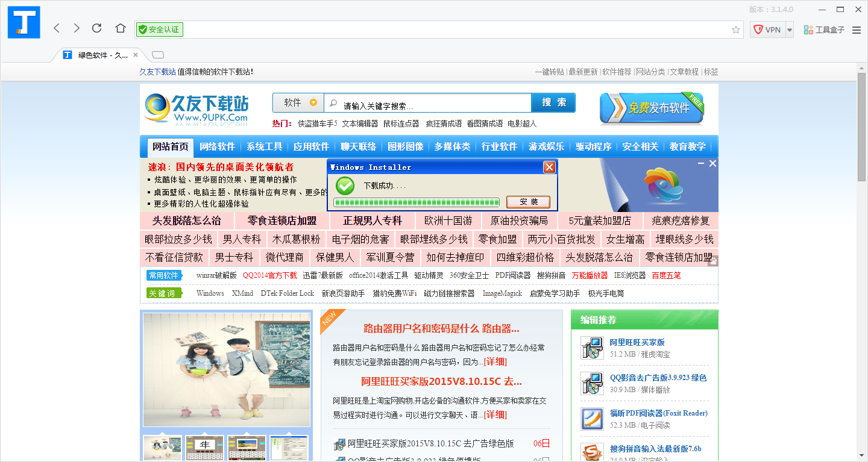Open the 图形图像 nav item
The width and height of the screenshot is (868, 462).
405,146
